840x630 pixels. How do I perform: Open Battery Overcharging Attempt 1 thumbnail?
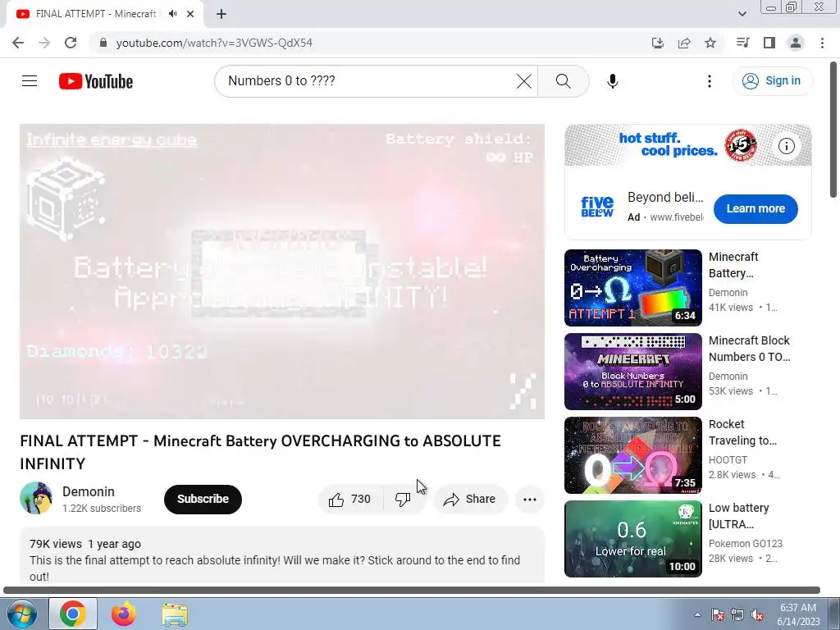click(632, 288)
